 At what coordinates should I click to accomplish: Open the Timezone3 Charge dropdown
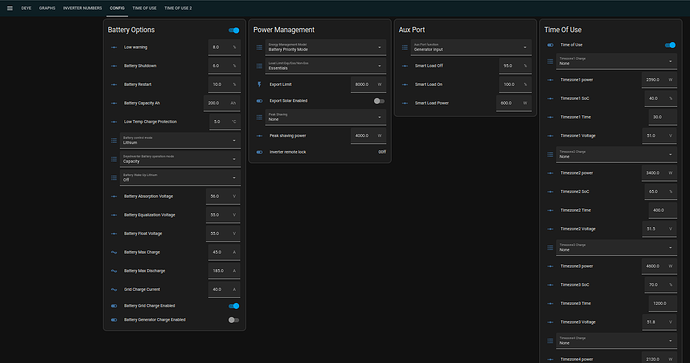(616, 248)
